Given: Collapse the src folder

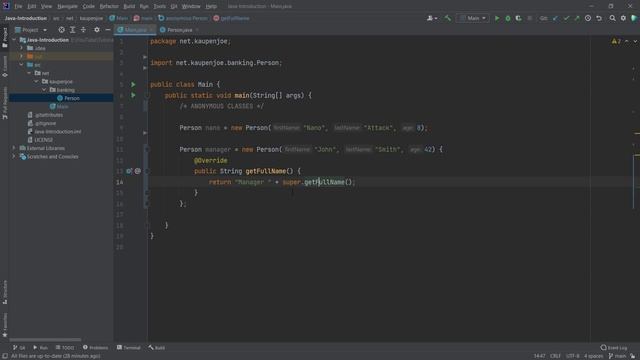Looking at the screenshot, I should tap(22, 65).
